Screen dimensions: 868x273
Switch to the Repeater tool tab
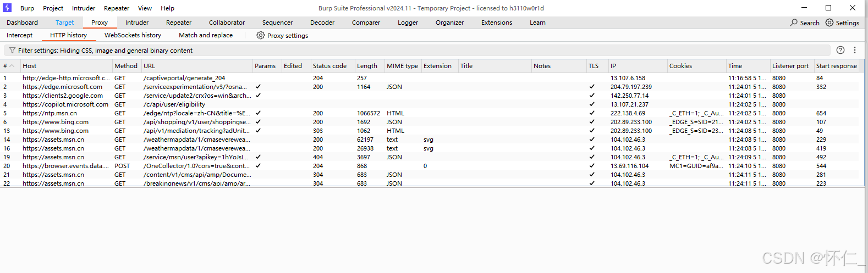coord(179,23)
